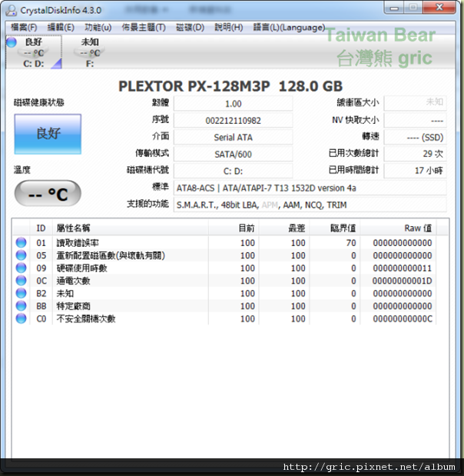Open the 磁碟(D) menu

(191, 28)
